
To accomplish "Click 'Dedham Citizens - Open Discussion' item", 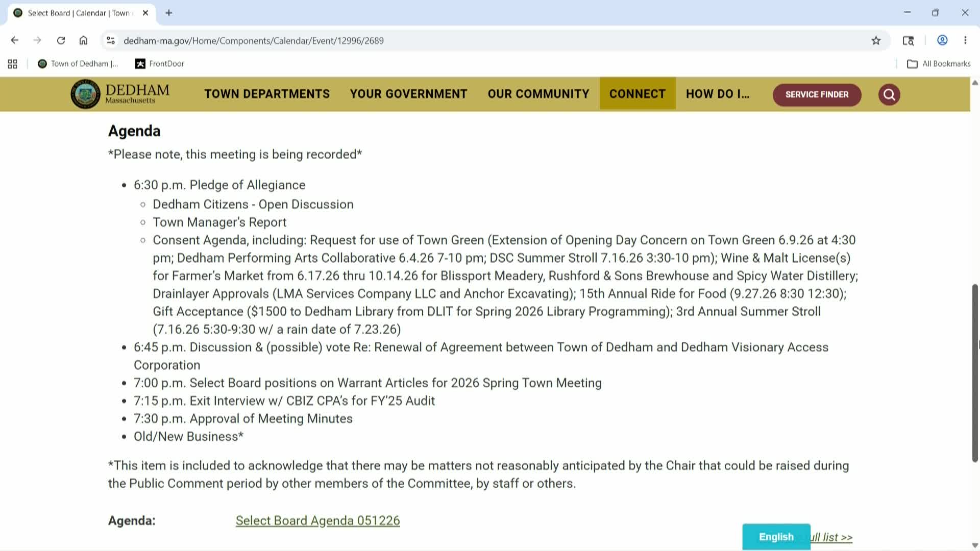I will point(253,204).
